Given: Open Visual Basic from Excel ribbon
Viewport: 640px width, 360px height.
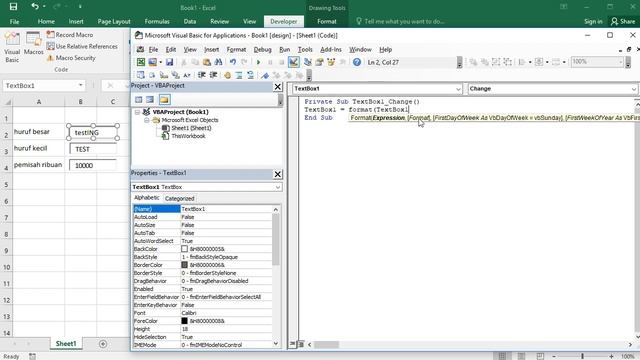Looking at the screenshot, I should (x=12, y=47).
